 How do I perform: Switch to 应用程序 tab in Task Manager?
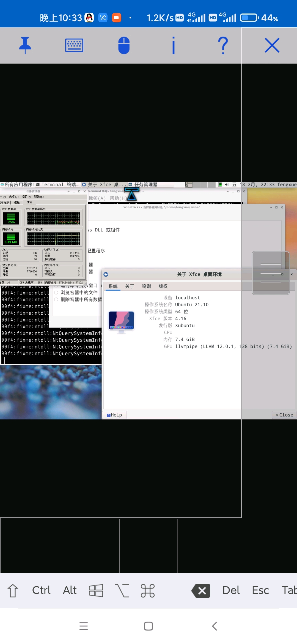[5, 202]
